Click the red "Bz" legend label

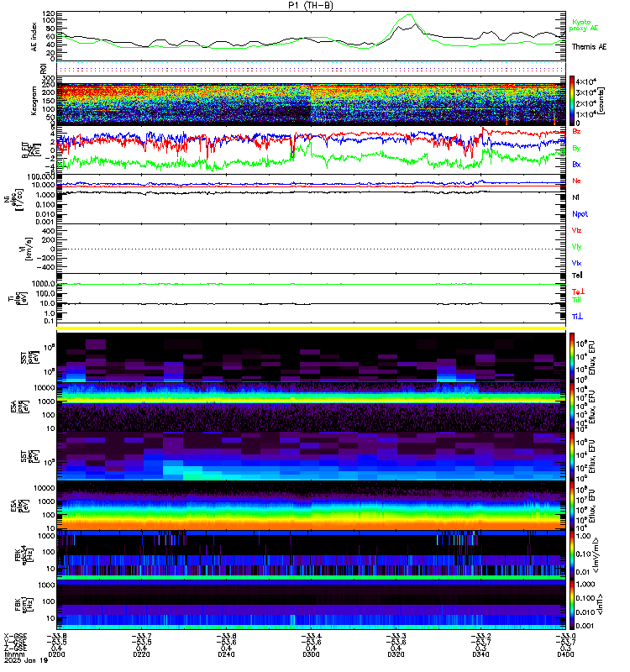[576, 131]
